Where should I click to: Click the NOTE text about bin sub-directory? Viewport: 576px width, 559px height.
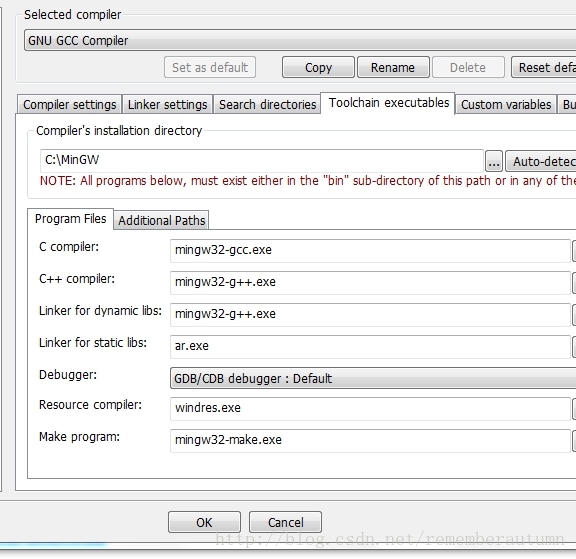[308, 181]
